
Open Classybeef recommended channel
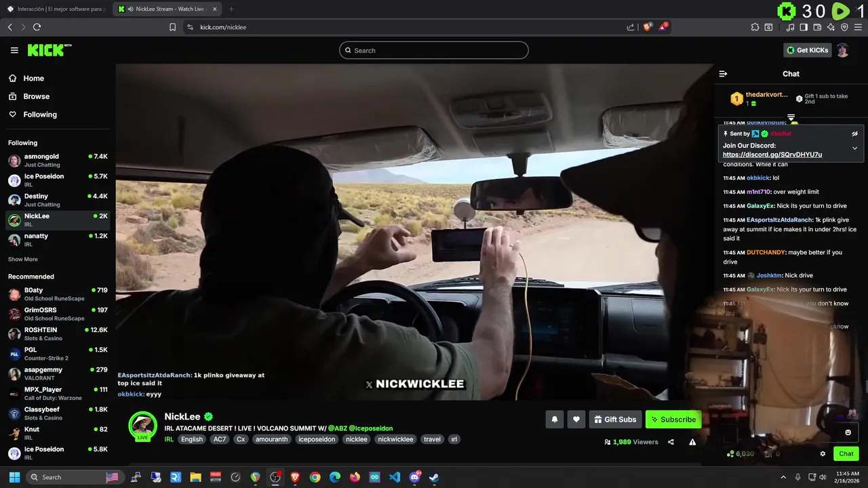tap(58, 413)
